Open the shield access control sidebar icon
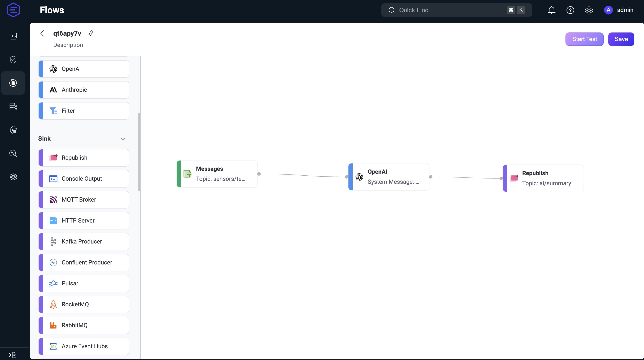This screenshot has height=360, width=644. 13,60
